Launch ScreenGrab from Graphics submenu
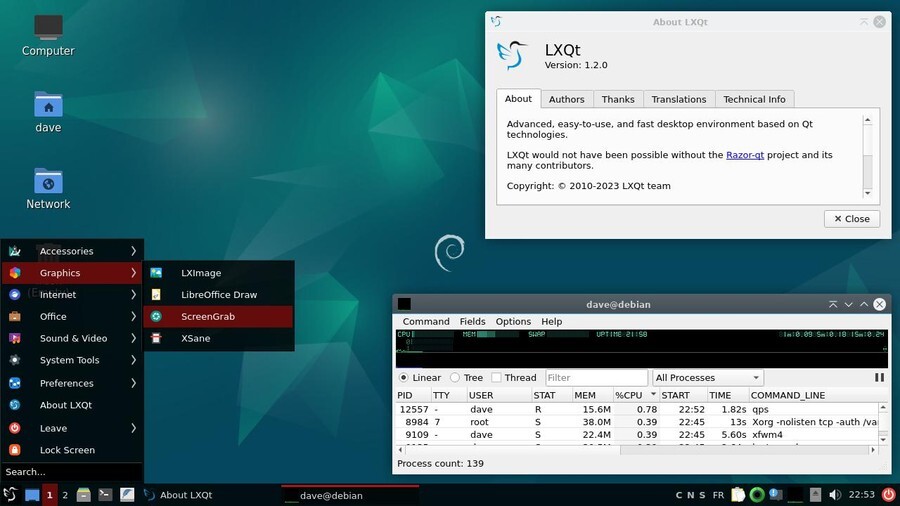This screenshot has width=900, height=506. click(218, 317)
